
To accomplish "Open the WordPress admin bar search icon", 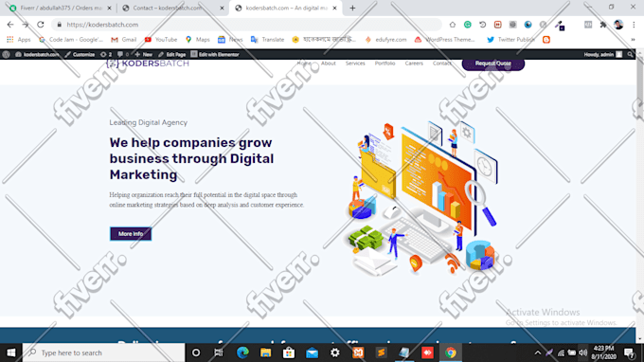I will (630, 54).
